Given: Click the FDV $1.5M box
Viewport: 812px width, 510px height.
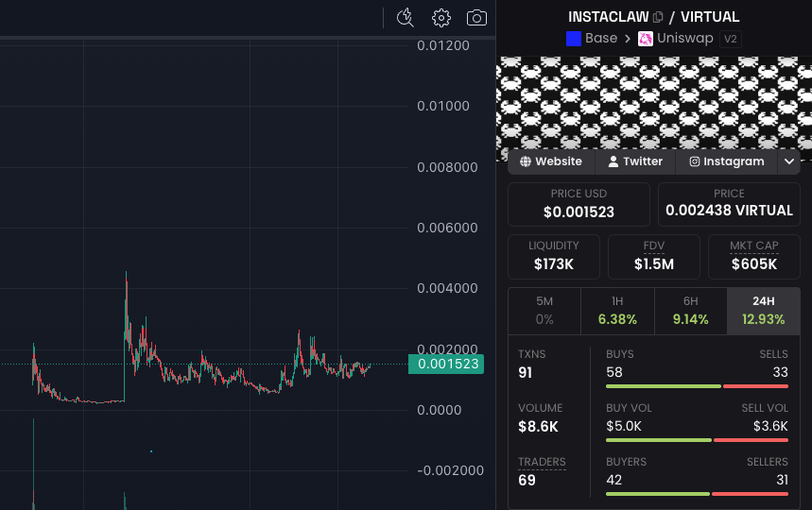Looking at the screenshot, I should [653, 257].
